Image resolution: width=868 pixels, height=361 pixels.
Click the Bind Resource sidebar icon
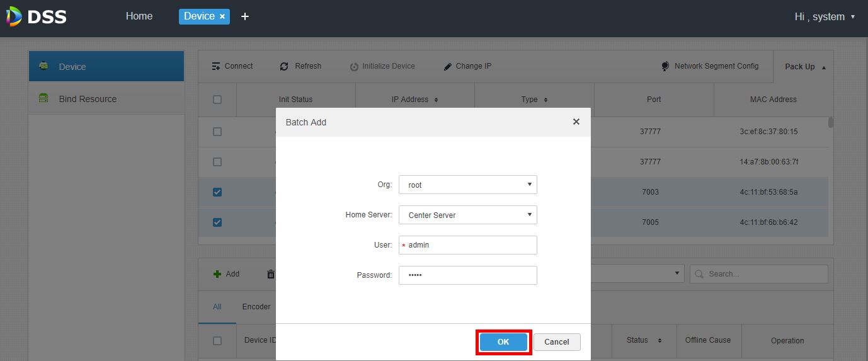coord(43,98)
